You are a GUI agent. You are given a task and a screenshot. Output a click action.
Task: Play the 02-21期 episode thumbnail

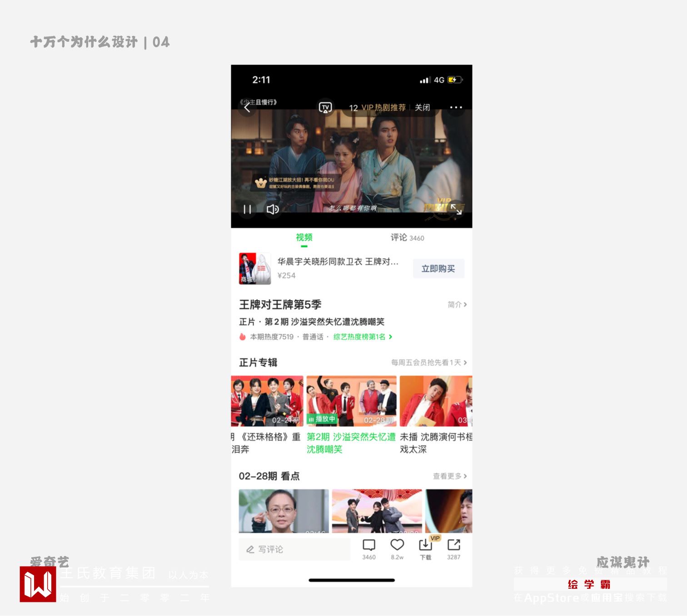tap(267, 401)
